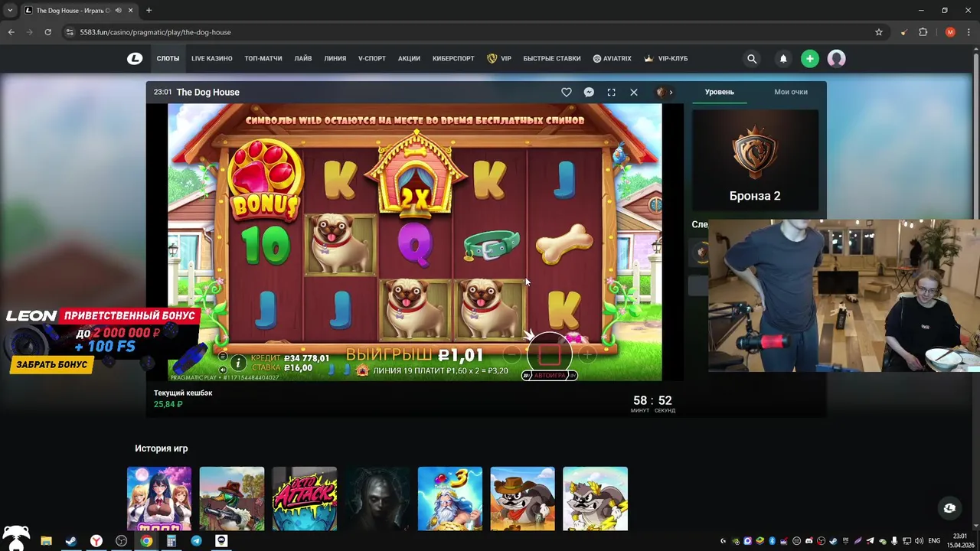Increase the bet with plus button
980x551 pixels.
click(x=587, y=354)
